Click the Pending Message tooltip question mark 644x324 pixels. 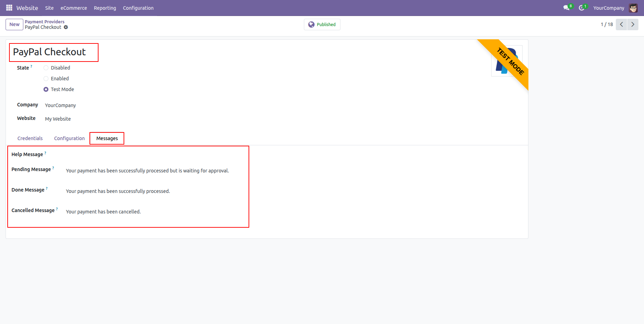pyautogui.click(x=53, y=168)
